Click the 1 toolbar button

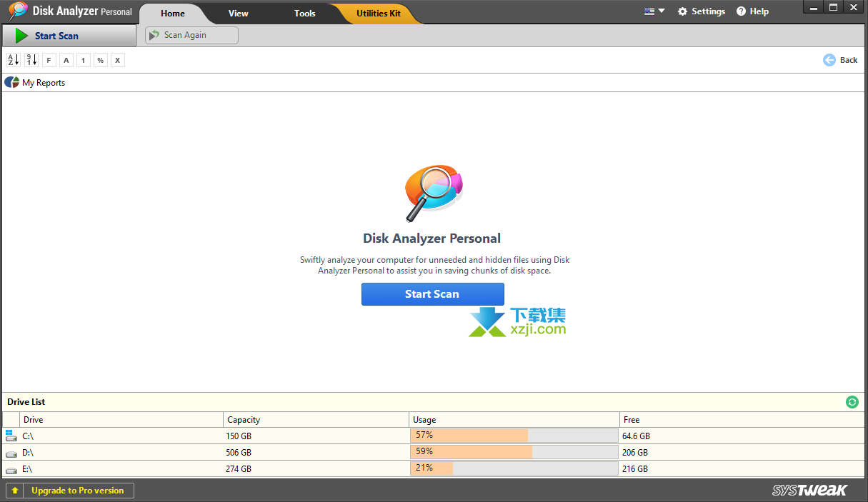point(84,60)
